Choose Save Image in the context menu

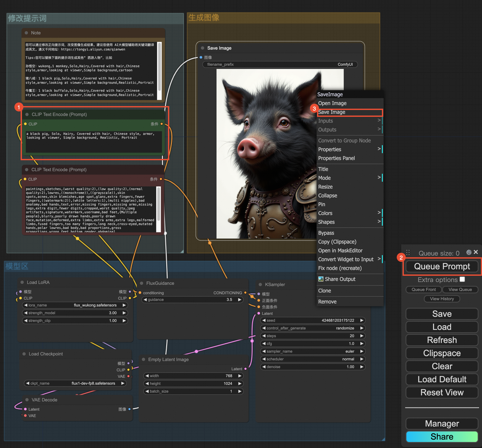coord(350,112)
